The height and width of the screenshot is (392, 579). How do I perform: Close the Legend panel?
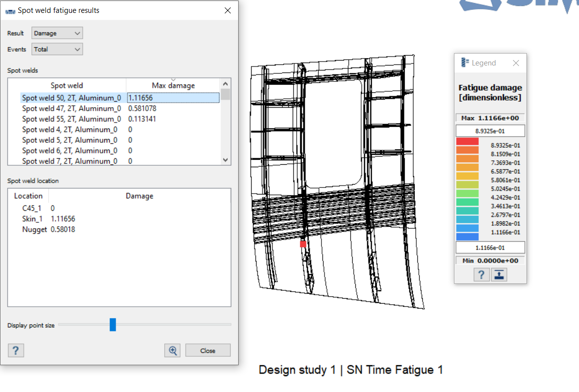[x=515, y=63]
